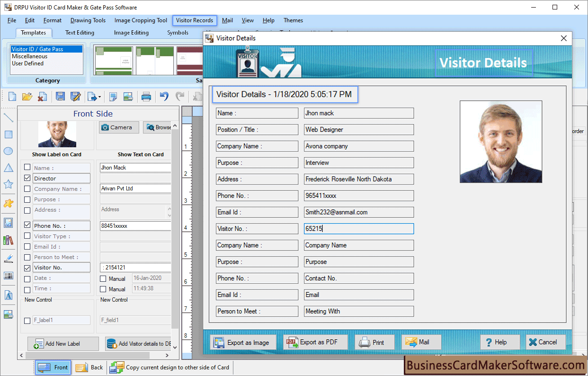Create a new card using the New document icon

point(11,96)
